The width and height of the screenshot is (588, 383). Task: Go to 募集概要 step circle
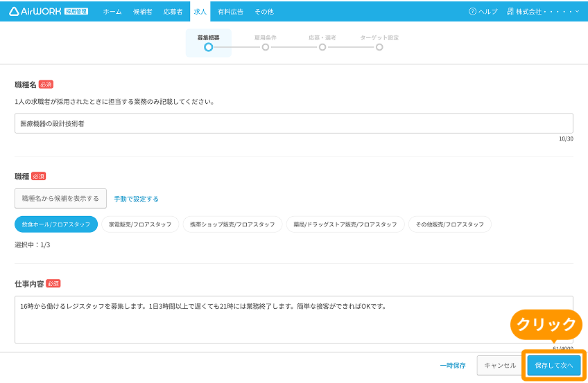point(209,48)
